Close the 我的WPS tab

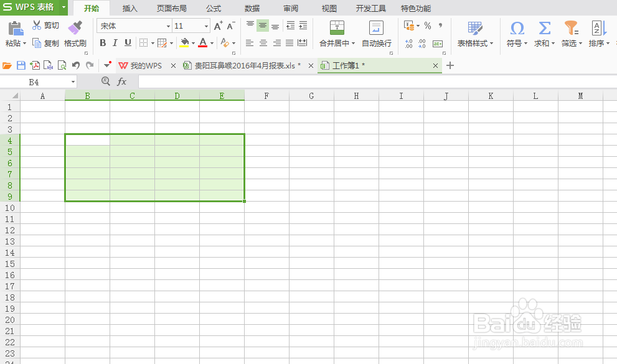click(x=173, y=66)
